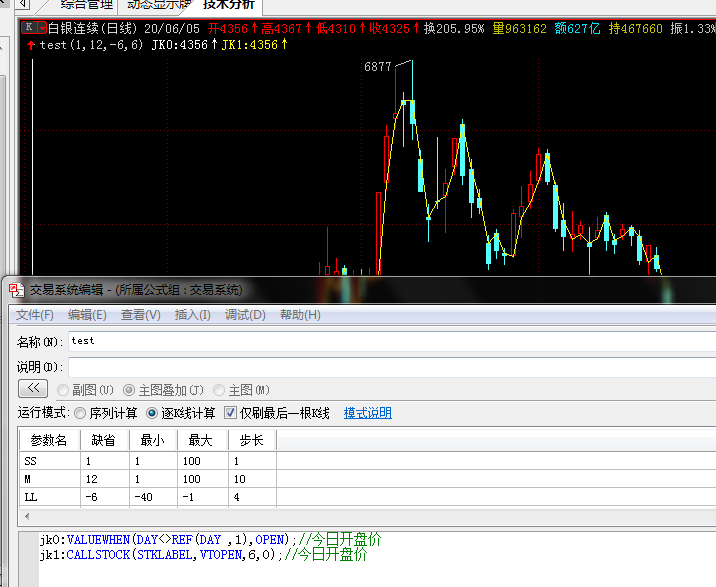Select the M parameter name cell

pyautogui.click(x=50, y=479)
